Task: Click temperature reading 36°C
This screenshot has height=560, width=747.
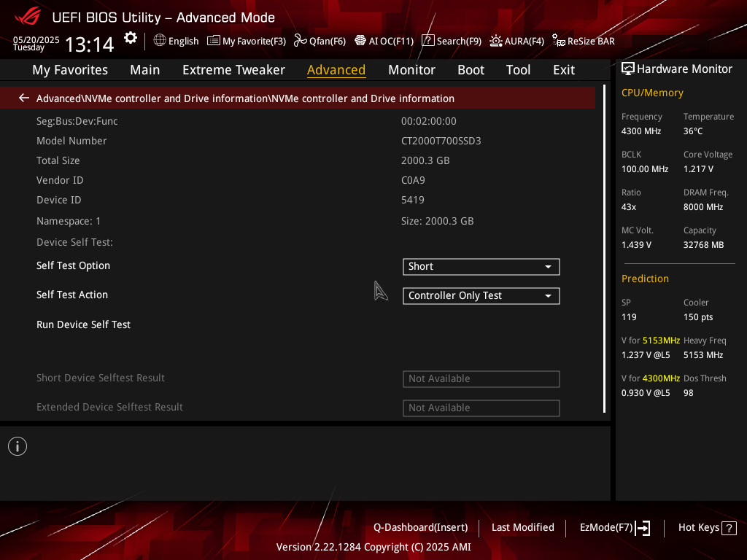Action: point(693,131)
